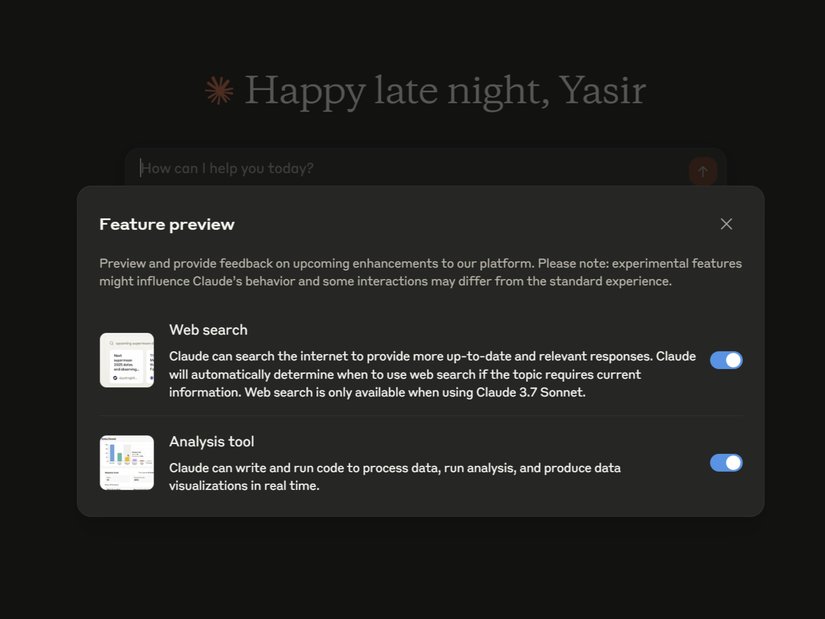Click divider line between Web search and Analysis
The image size is (825, 619).
[x=421, y=416]
